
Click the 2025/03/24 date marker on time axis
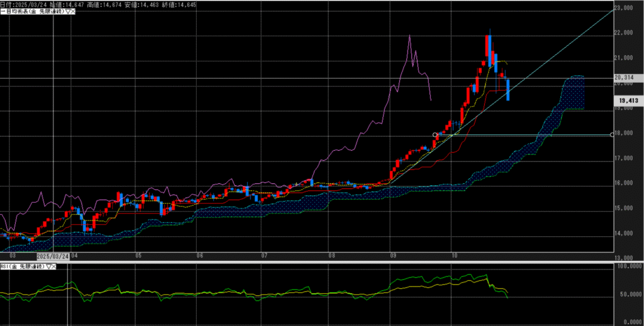tap(52, 256)
